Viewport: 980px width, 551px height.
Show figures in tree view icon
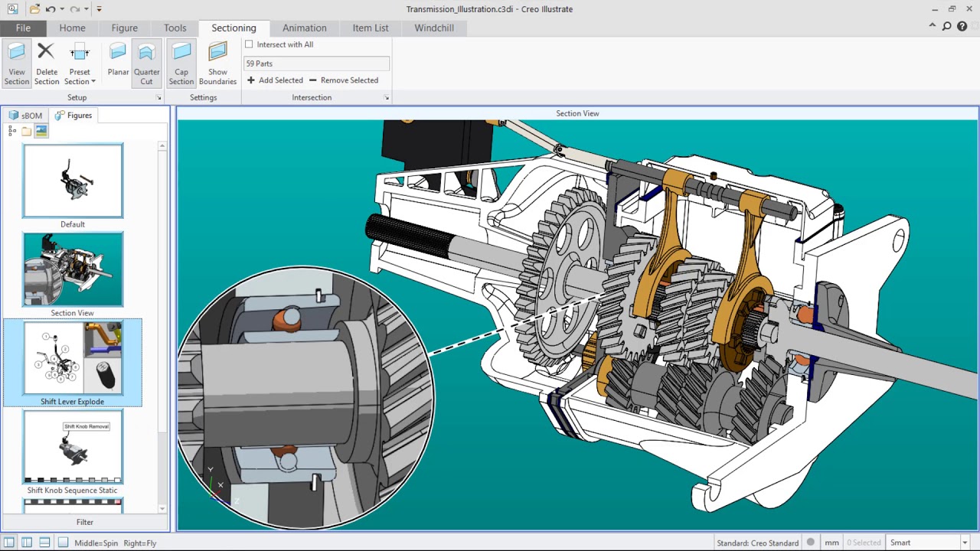point(12,132)
